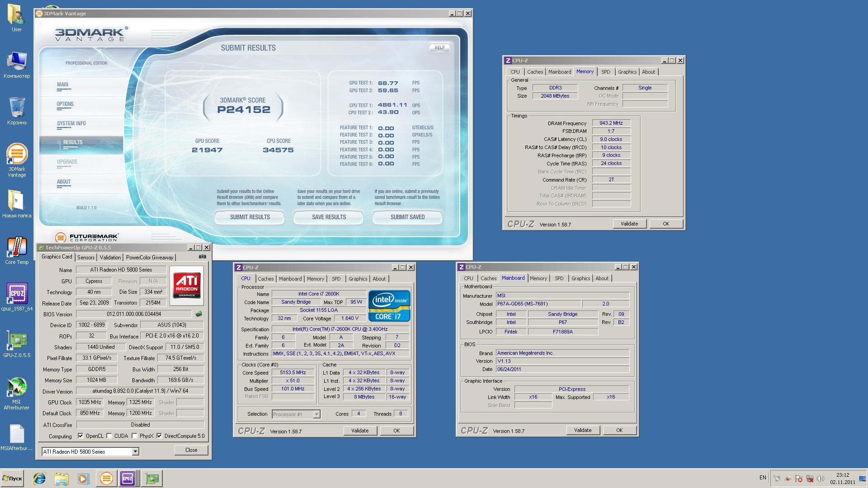
Task: Open Caches tab in CPU-Z CPU window
Action: click(265, 279)
